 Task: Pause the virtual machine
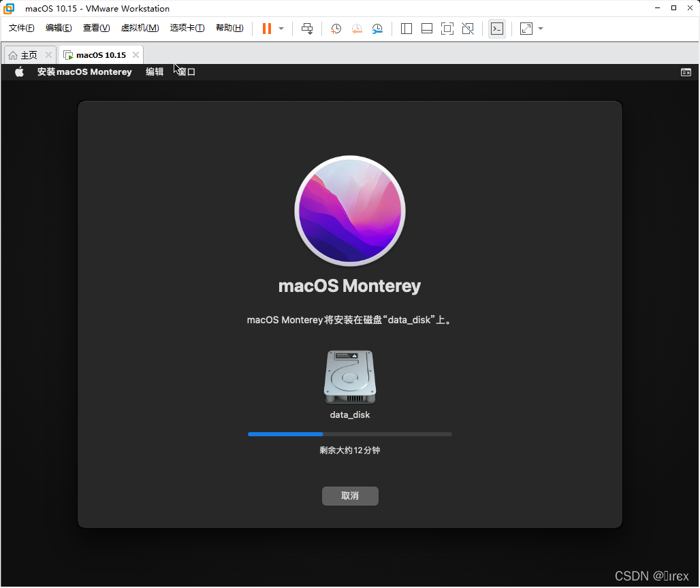[x=266, y=29]
